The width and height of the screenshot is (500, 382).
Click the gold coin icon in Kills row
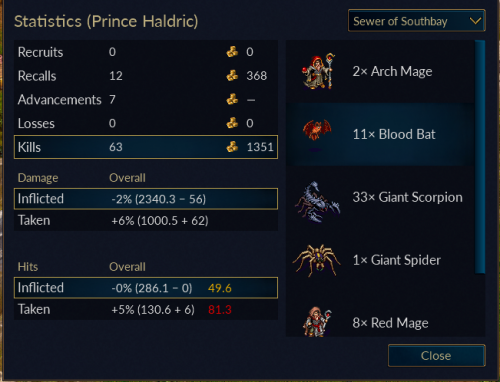[x=232, y=147]
